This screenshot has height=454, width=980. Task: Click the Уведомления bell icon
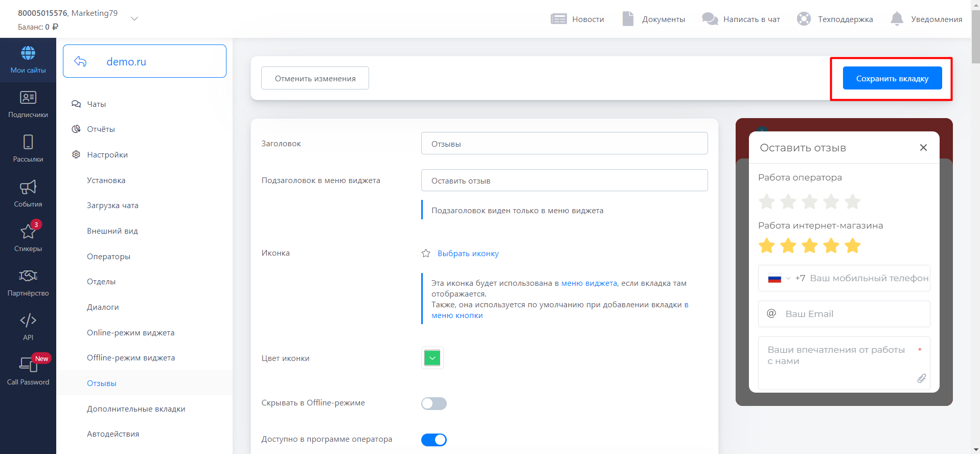point(897,19)
